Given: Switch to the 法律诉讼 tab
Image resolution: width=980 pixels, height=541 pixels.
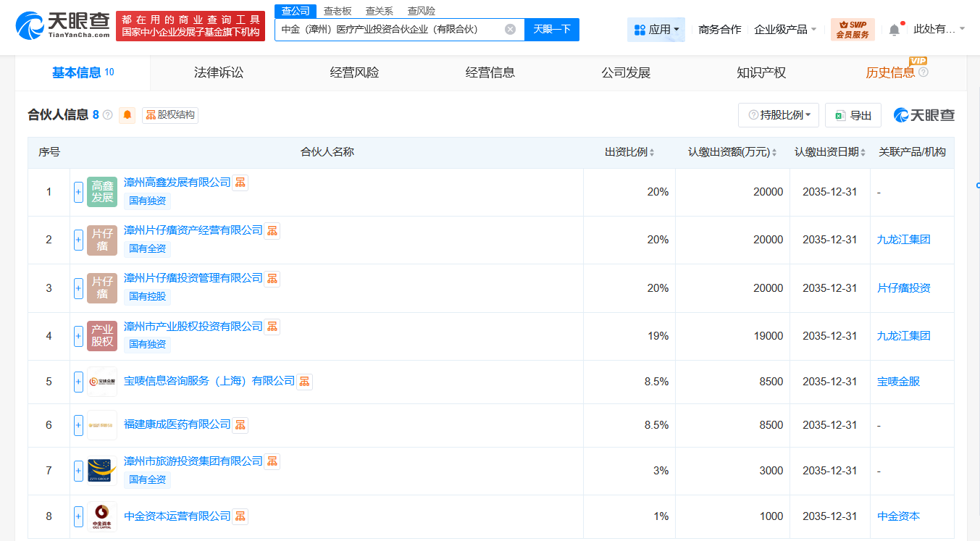Looking at the screenshot, I should 220,72.
